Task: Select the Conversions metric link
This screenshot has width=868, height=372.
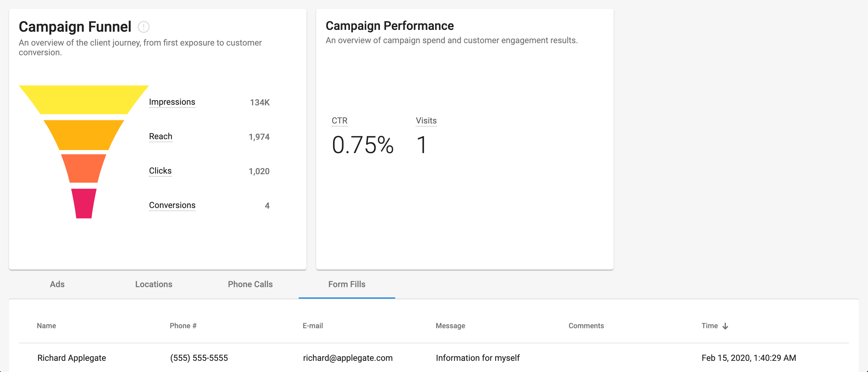Action: (172, 205)
